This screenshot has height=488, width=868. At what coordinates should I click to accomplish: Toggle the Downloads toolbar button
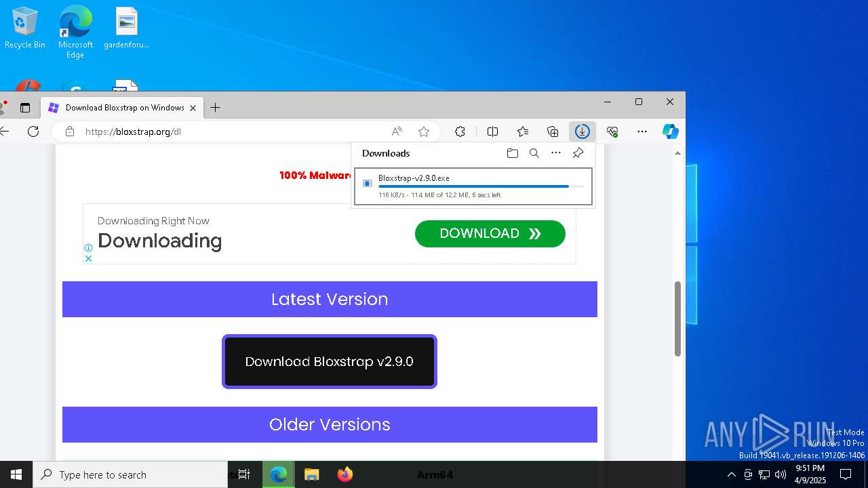pyautogui.click(x=582, y=131)
